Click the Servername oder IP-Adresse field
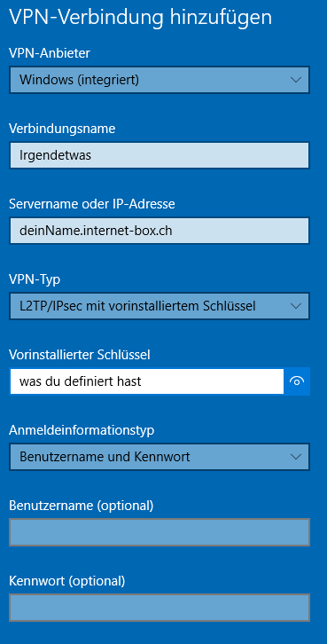This screenshot has height=644, width=327. pyautogui.click(x=160, y=231)
